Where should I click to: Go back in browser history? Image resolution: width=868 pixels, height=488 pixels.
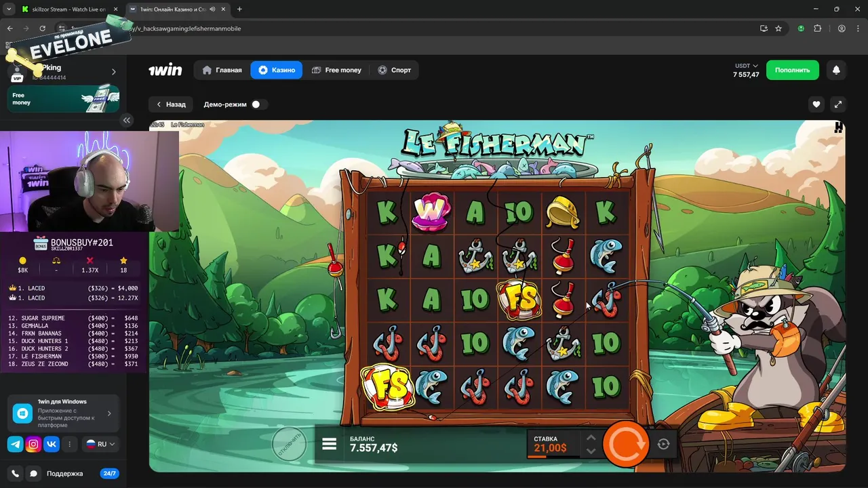point(9,28)
